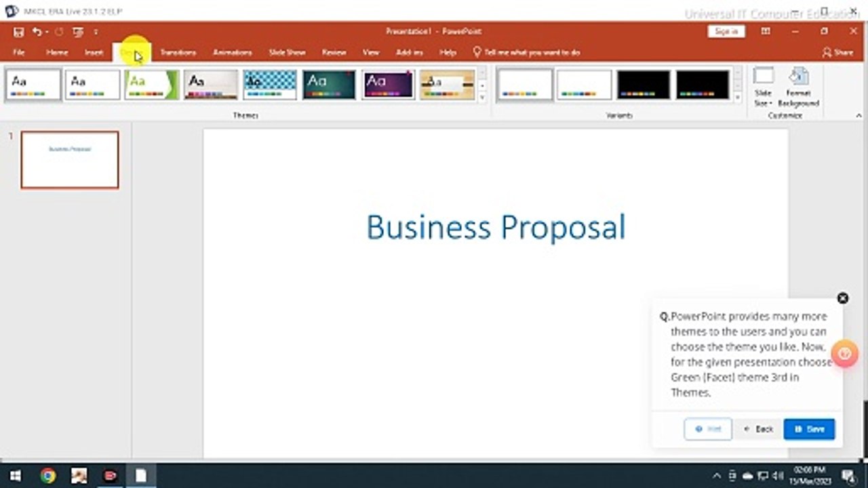Click the Redo/Repeat icon
Image resolution: width=868 pixels, height=488 pixels.
[x=58, y=32]
